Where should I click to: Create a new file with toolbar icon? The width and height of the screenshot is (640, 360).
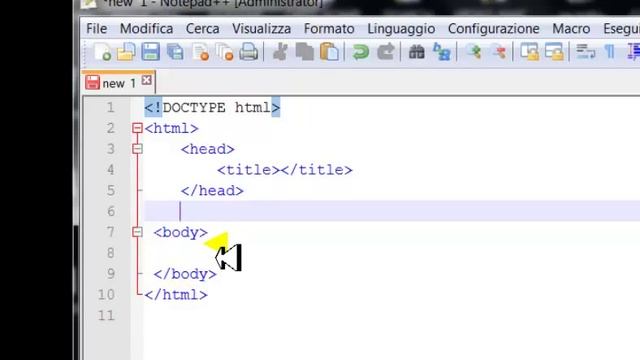coord(102,53)
